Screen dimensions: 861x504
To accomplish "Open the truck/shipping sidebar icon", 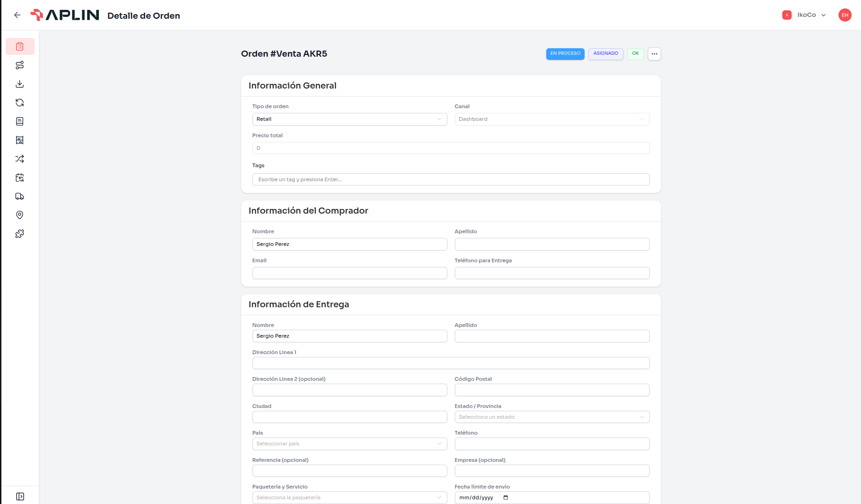I will point(20,196).
